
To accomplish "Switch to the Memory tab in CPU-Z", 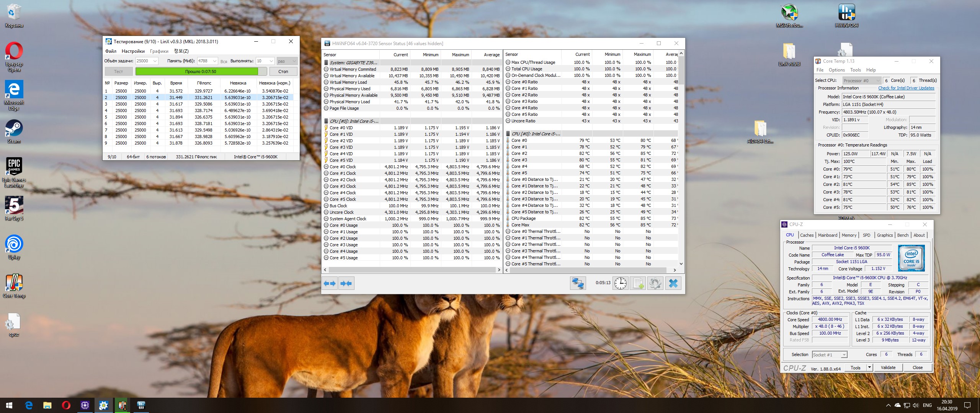I will [x=849, y=235].
